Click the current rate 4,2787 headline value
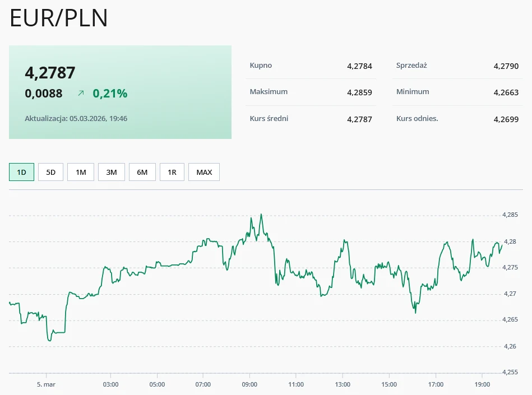The width and height of the screenshot is (532, 395). [x=50, y=73]
